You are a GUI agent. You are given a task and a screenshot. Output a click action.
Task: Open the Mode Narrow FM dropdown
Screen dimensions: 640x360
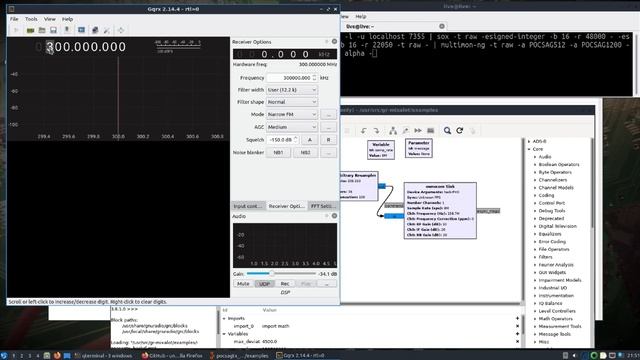[x=292, y=115]
